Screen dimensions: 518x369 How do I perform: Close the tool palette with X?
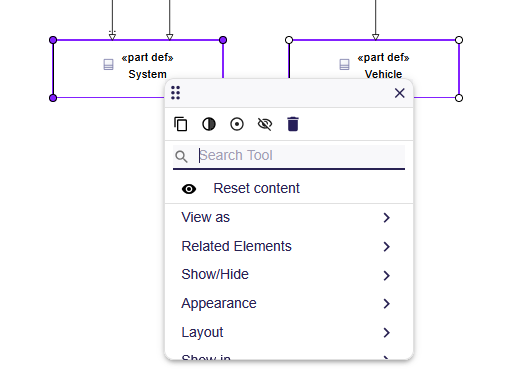399,93
